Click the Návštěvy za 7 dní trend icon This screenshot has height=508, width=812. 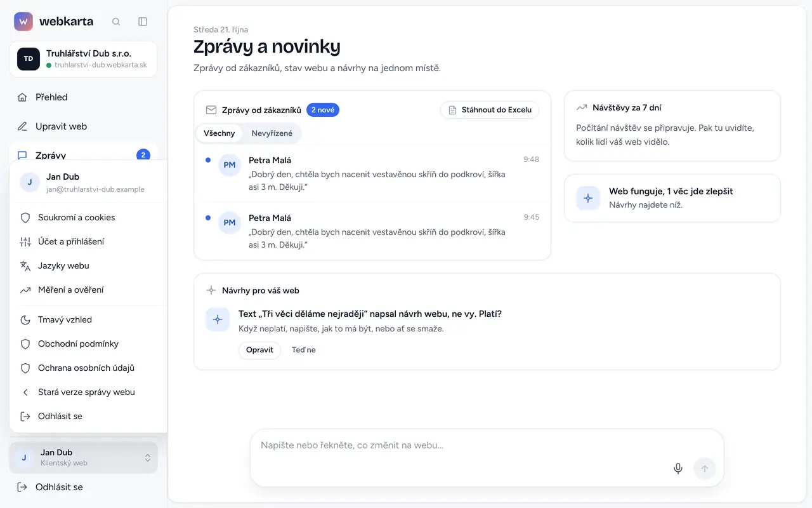tap(582, 108)
